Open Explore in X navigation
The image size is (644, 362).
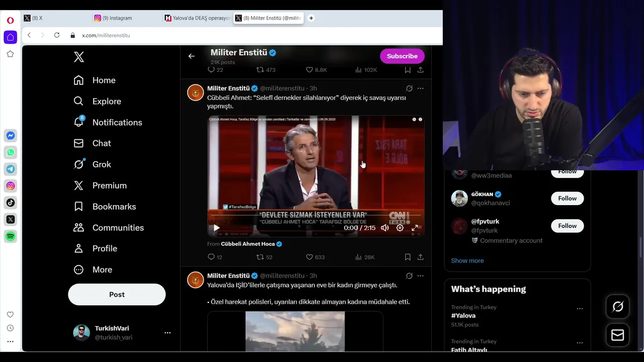pyautogui.click(x=98, y=102)
